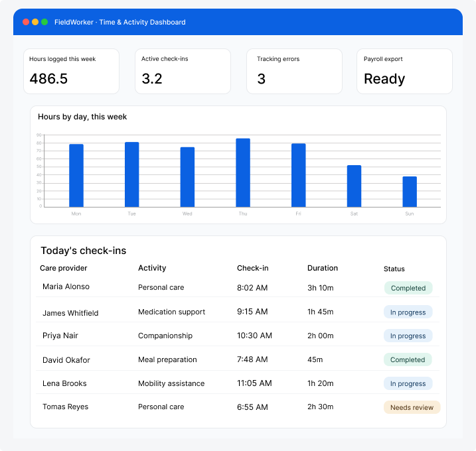This screenshot has height=451, width=476.
Task: Click the red close window dot
Action: tap(26, 22)
